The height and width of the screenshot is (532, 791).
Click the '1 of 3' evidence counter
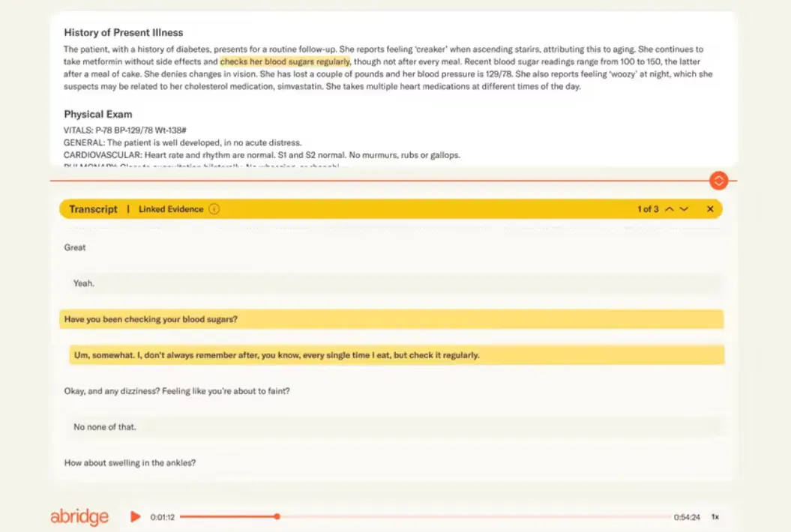click(648, 209)
